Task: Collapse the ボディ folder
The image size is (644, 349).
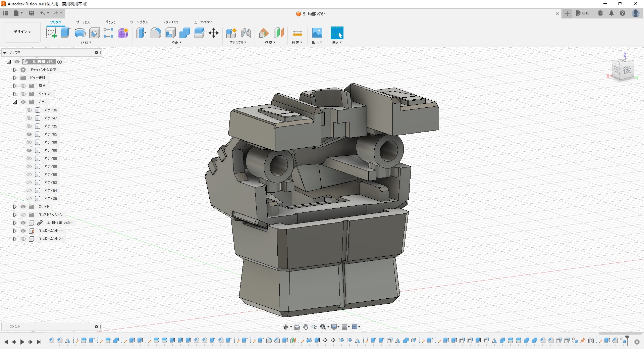Action: point(15,102)
